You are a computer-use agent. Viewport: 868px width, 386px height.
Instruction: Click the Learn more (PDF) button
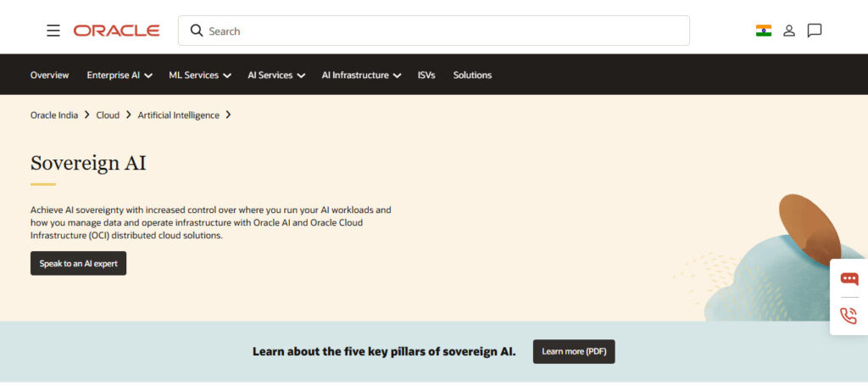(x=574, y=351)
